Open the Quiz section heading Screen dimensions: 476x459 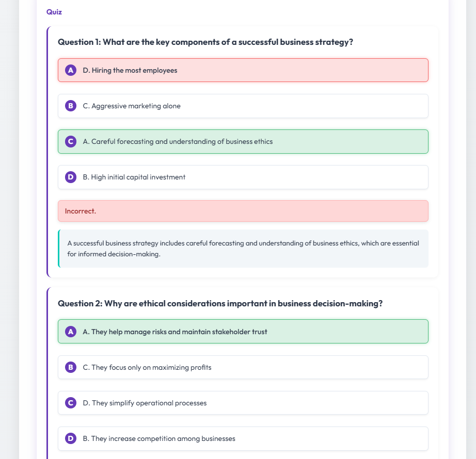[x=54, y=11]
